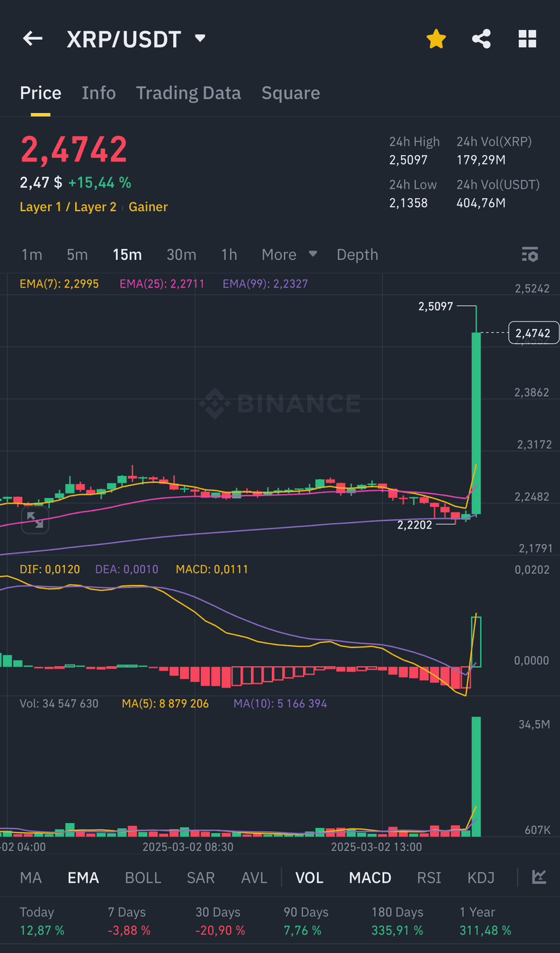Toggle the EMA indicator
This screenshot has width=560, height=953.
pyautogui.click(x=83, y=878)
